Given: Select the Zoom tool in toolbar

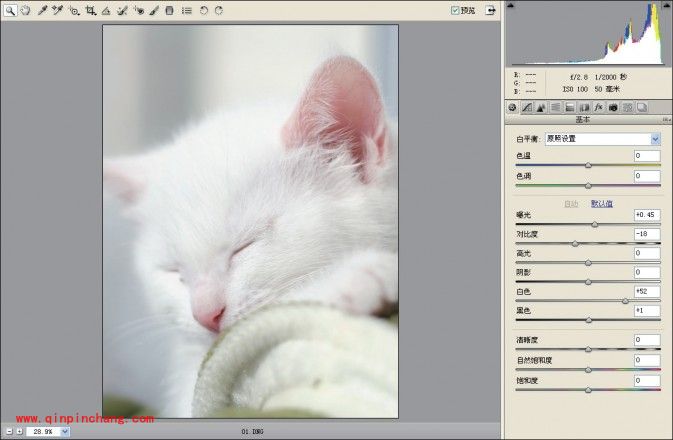Looking at the screenshot, I should click(9, 10).
